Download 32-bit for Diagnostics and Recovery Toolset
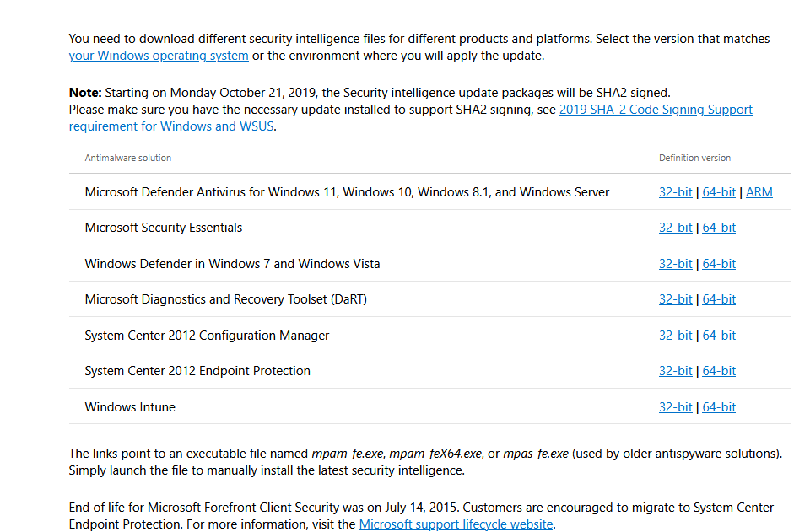 (x=675, y=299)
